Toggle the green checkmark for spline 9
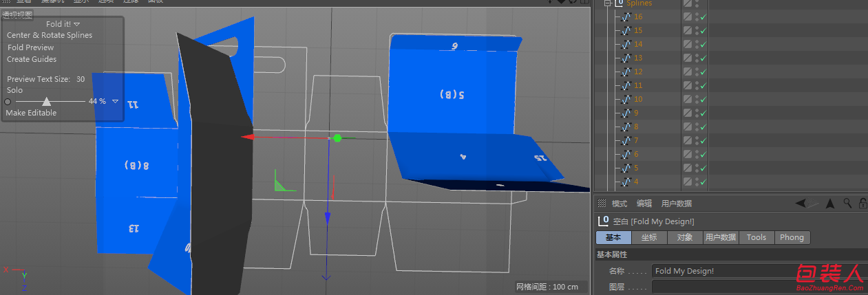This screenshot has width=868, height=295. 703,113
